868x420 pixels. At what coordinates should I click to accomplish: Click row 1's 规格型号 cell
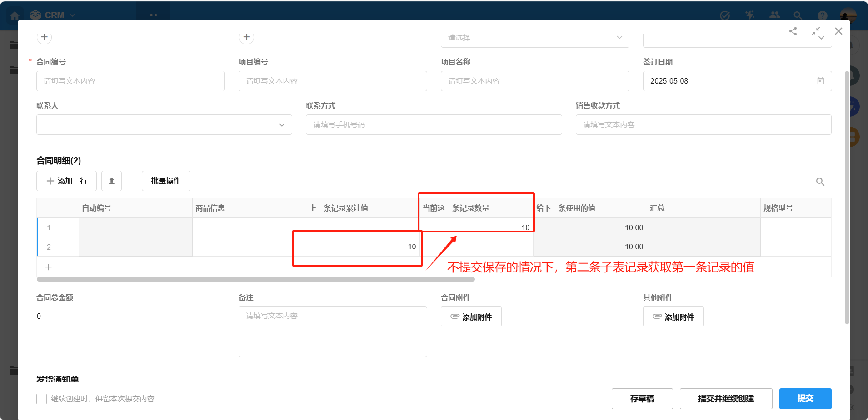(x=796, y=227)
